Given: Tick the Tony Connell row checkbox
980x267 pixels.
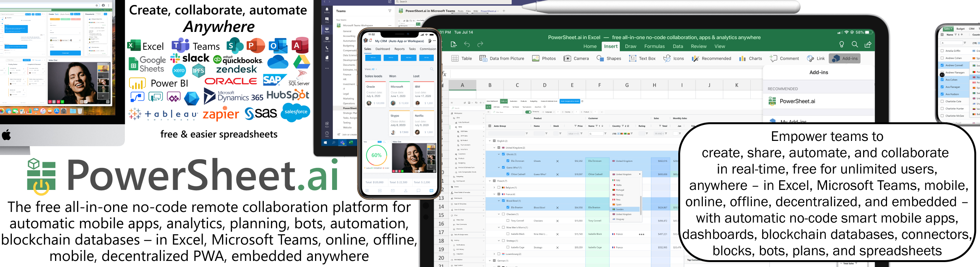Looking at the screenshot, I should (507, 221).
